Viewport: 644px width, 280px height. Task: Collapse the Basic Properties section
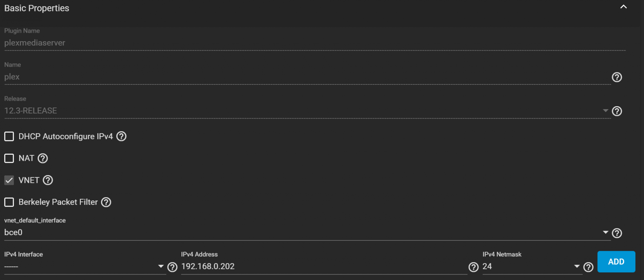point(623,7)
